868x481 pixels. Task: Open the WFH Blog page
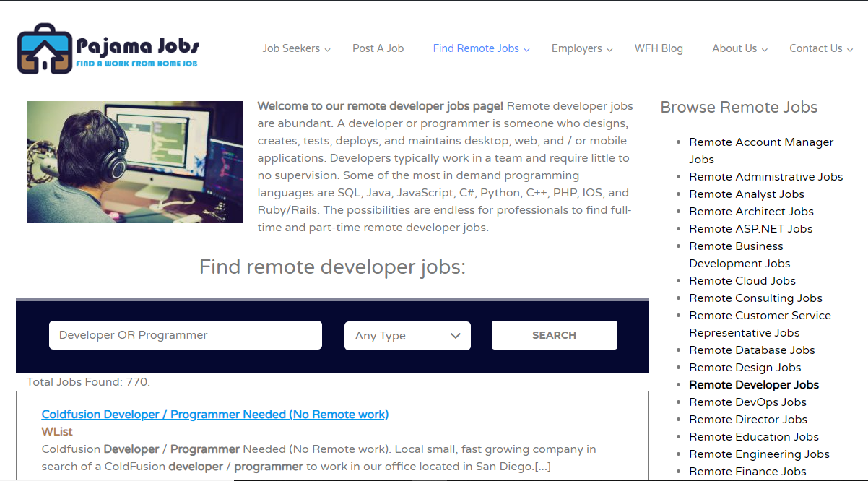point(659,48)
